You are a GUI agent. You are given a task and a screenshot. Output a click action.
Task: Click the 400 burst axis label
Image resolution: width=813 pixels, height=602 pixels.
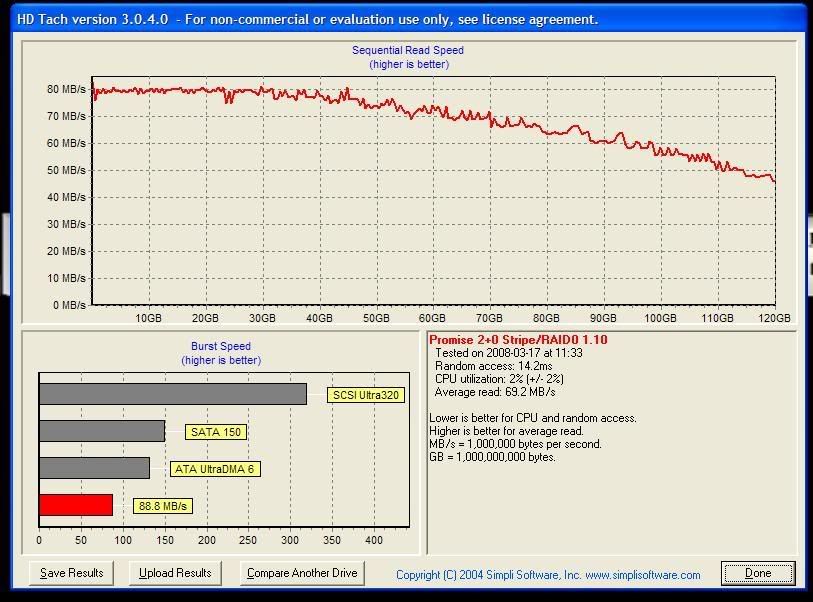pos(374,540)
